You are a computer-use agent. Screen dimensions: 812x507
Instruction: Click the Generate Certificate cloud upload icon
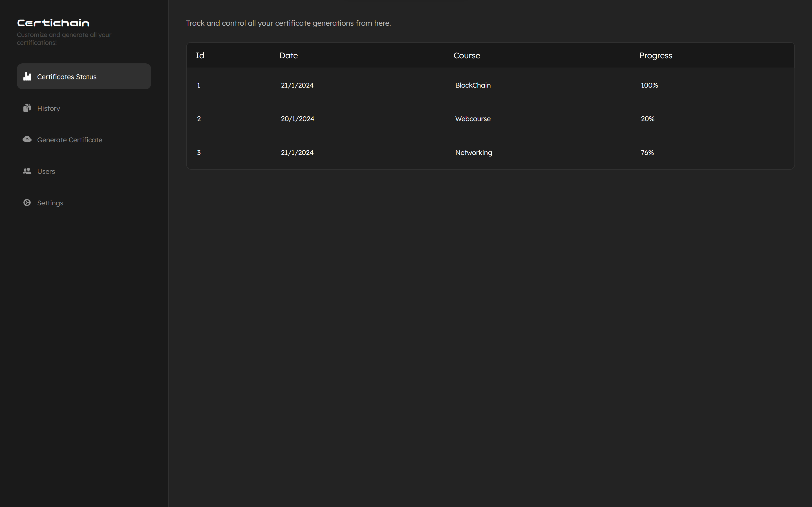click(x=27, y=139)
